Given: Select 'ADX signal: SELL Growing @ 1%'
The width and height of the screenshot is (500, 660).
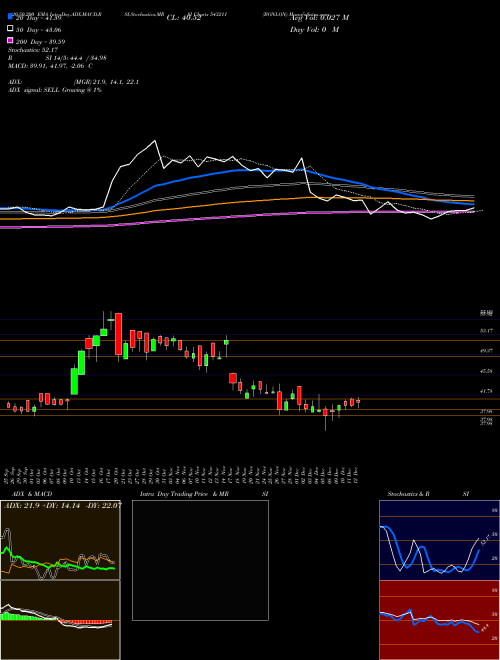Looking at the screenshot, I should coord(55,90).
